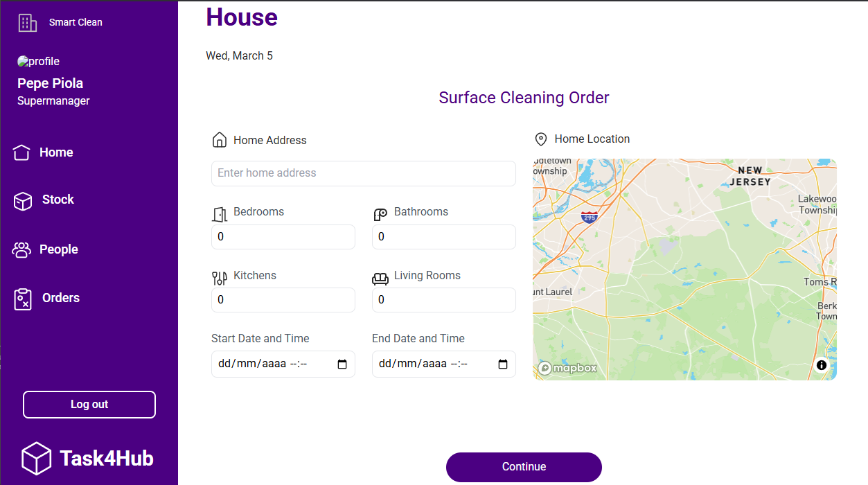Click the Orders clipboard icon

[x=23, y=299]
